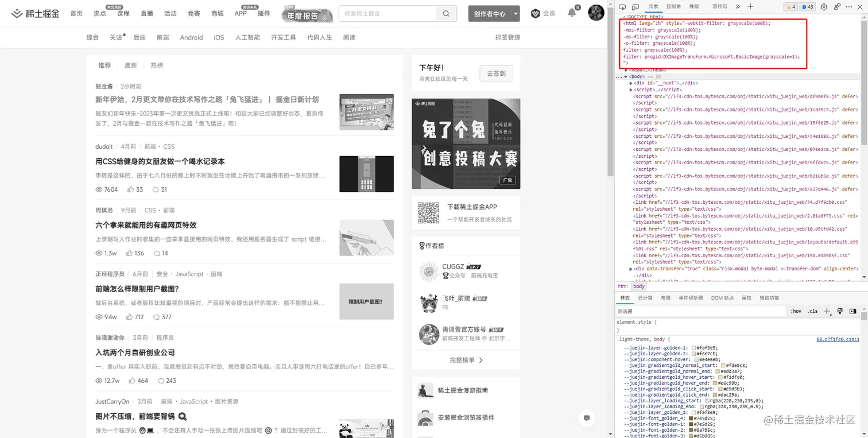Viewport: 868px width, 438px height.
Task: Open article 入坑两个月自研创业公司
Action: coord(135,352)
